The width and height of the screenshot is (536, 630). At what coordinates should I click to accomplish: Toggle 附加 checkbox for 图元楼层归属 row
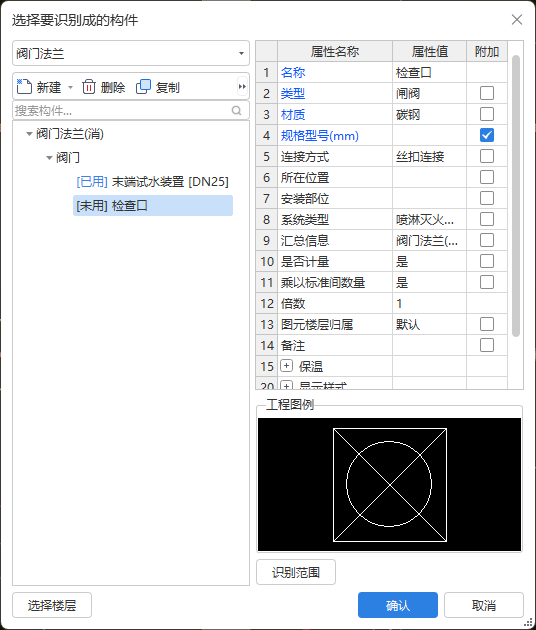pyautogui.click(x=487, y=324)
